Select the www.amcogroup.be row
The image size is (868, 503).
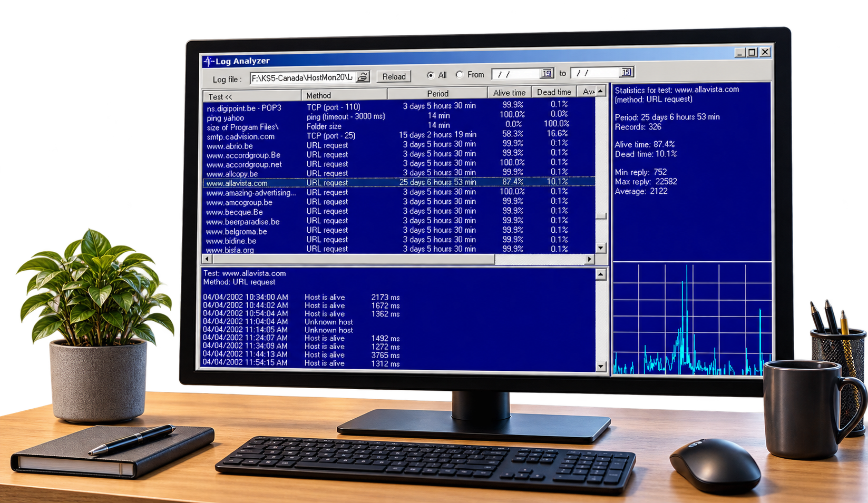coord(399,202)
